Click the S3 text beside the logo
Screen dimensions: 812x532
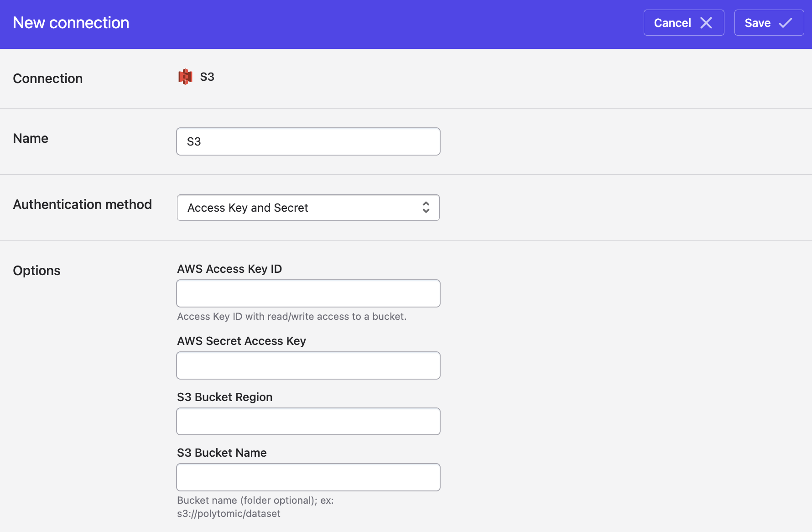click(x=207, y=77)
